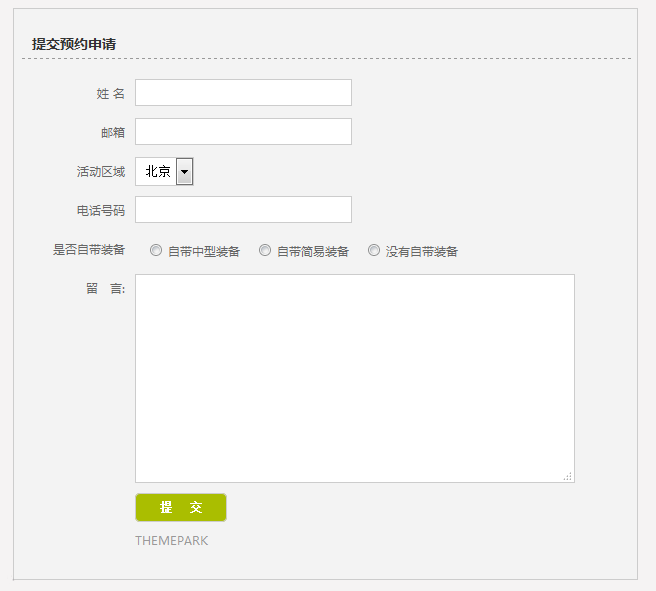Click the 姓名 name input field
656x591 pixels.
(x=243, y=93)
